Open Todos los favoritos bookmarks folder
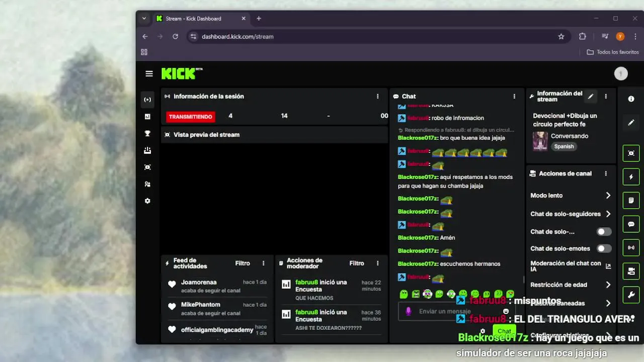This screenshot has height=362, width=644. tap(612, 52)
